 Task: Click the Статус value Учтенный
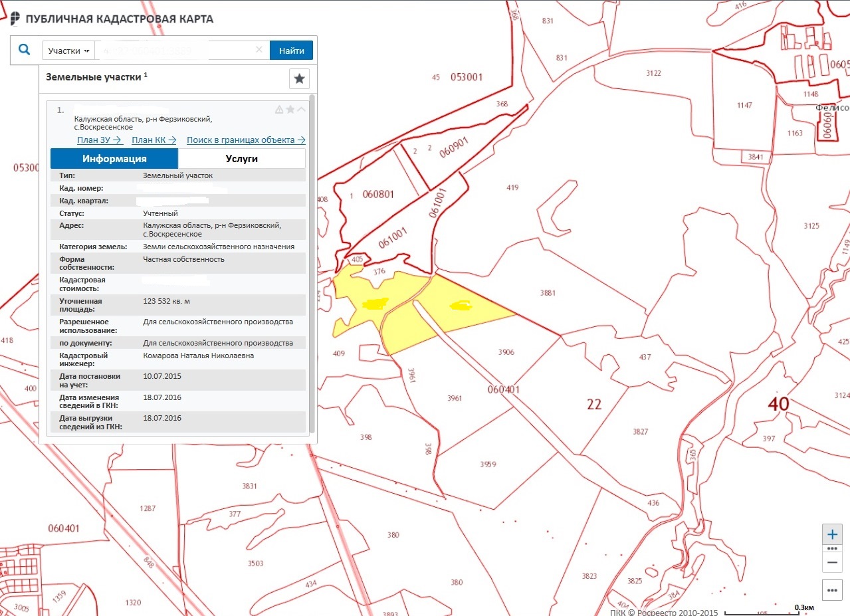[160, 214]
